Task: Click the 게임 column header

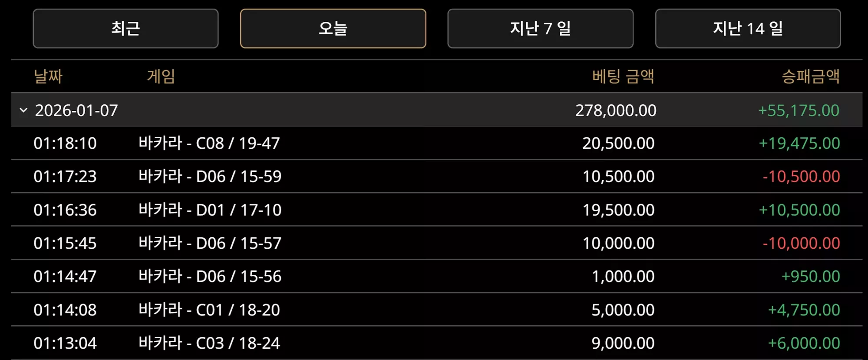Action: pyautogui.click(x=161, y=77)
